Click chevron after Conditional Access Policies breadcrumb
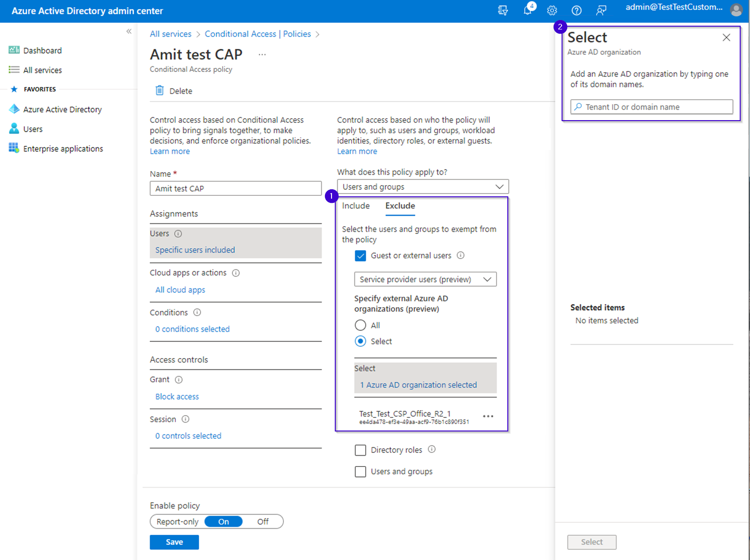This screenshot has width=750, height=560. (317, 34)
